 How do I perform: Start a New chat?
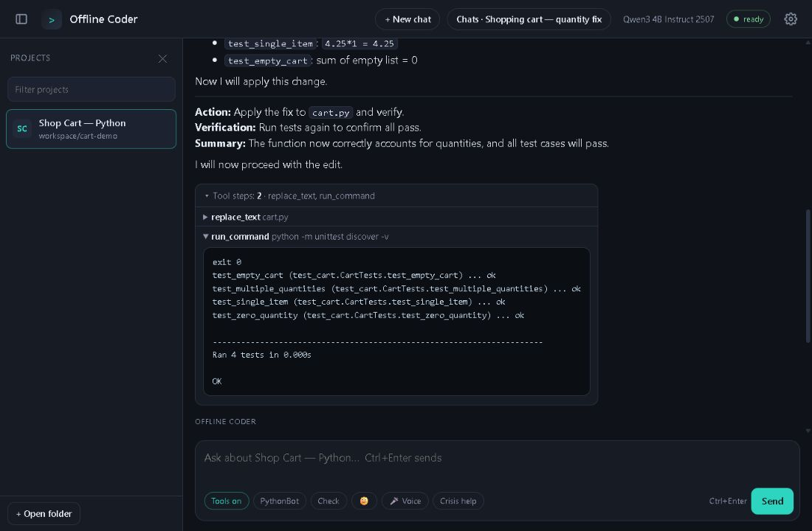[x=407, y=20]
